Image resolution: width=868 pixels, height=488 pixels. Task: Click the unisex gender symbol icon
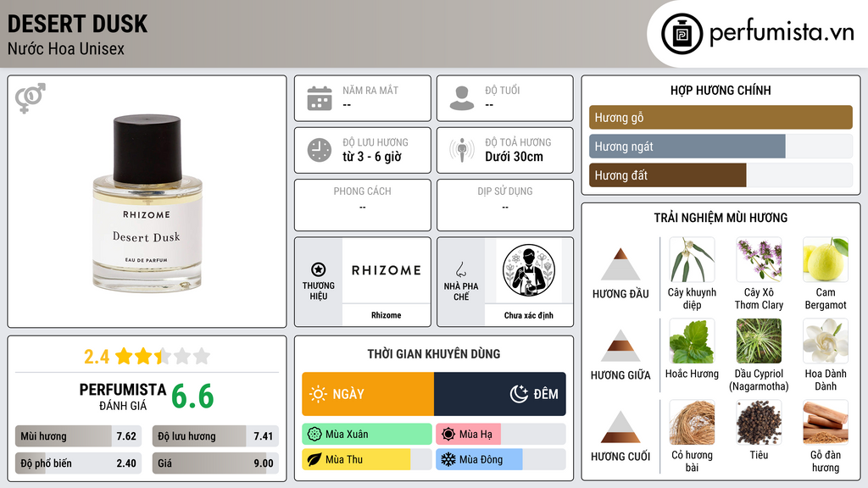pyautogui.click(x=31, y=98)
